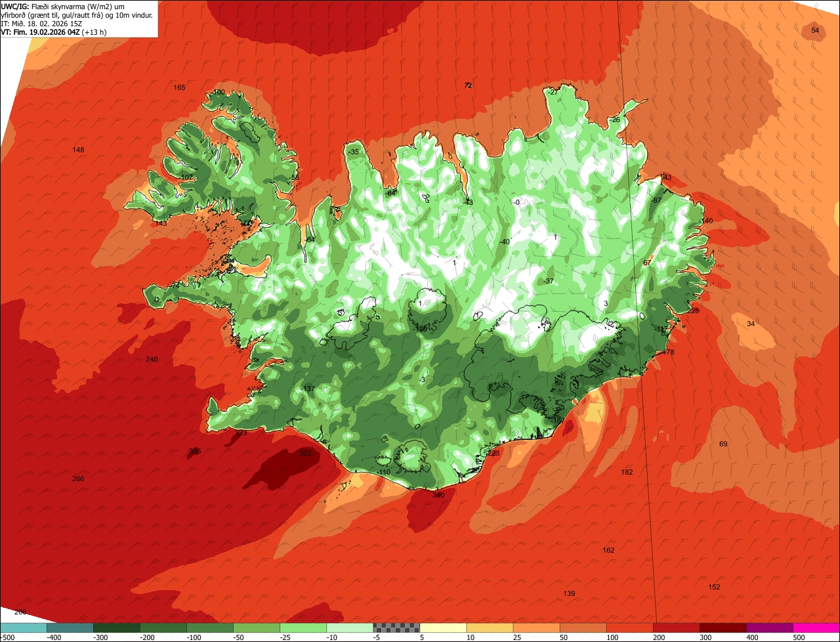The height and width of the screenshot is (642, 840).
Task: Click the legend swatch between -10 and -5
Action: pyautogui.click(x=350, y=628)
